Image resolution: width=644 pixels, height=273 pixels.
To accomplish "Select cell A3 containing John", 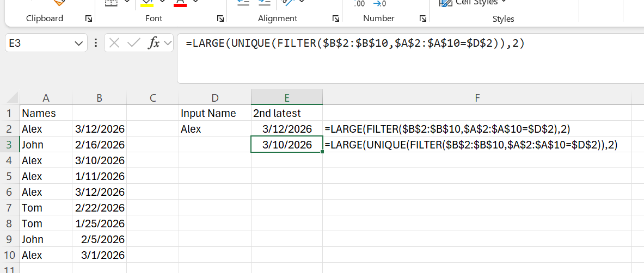I will (x=46, y=145).
